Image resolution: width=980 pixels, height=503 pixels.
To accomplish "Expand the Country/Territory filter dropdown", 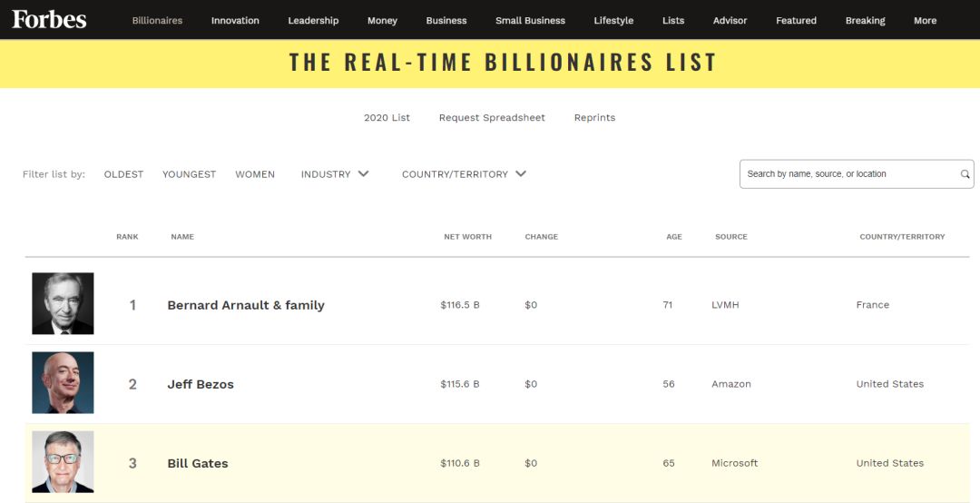I will 464,174.
